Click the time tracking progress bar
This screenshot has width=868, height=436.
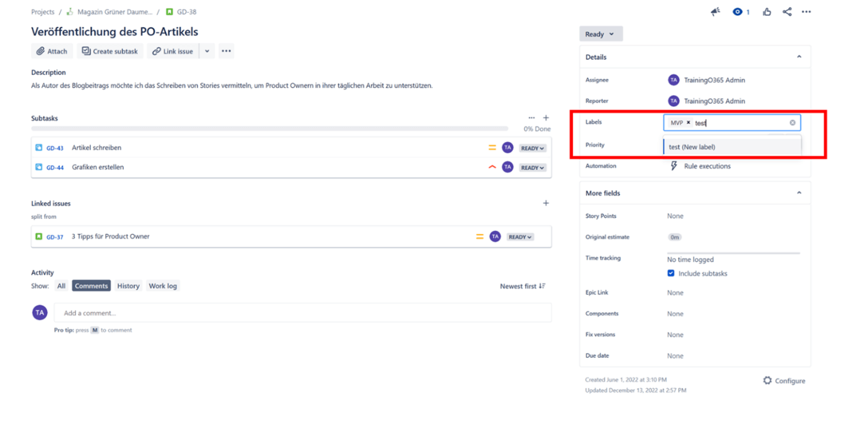click(733, 253)
